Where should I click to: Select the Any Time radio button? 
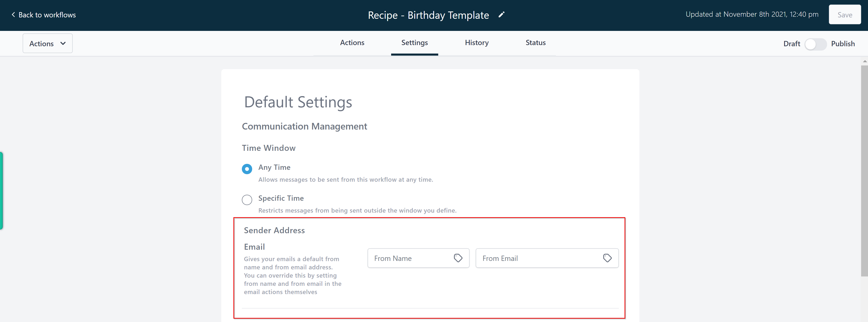click(247, 169)
